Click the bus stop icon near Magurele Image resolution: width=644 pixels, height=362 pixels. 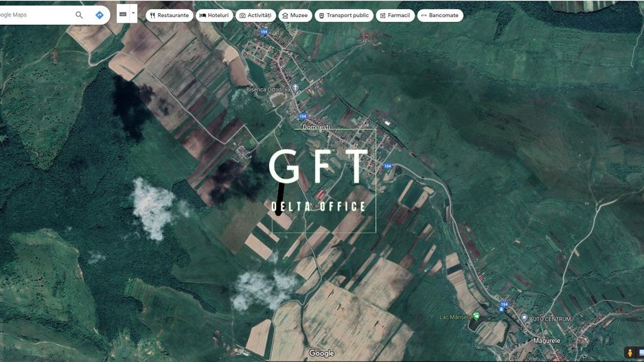tap(501, 310)
